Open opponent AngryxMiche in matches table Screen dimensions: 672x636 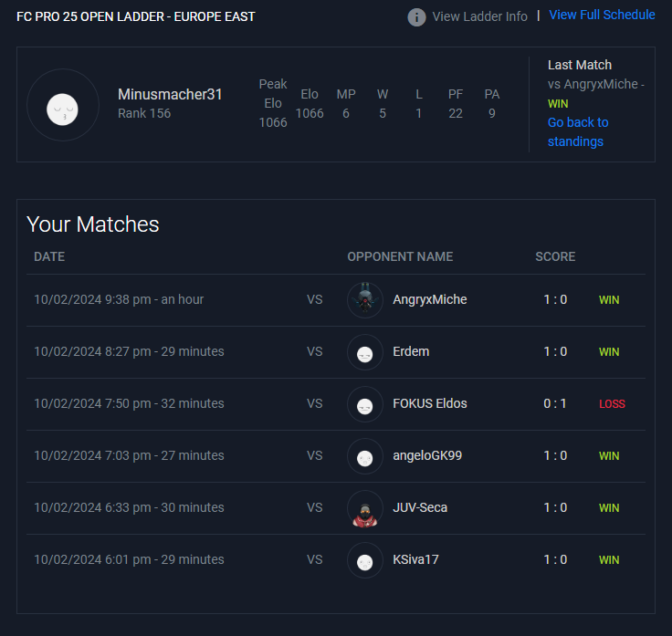click(x=430, y=299)
